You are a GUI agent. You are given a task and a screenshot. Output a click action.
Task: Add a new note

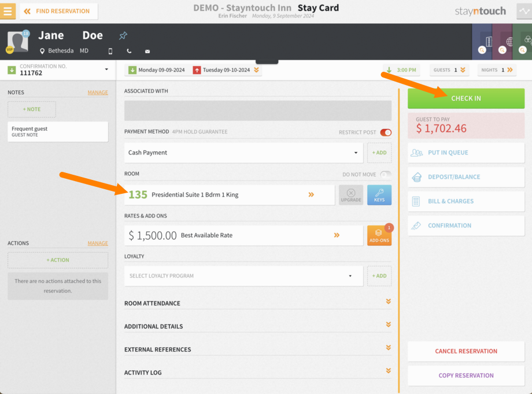pyautogui.click(x=32, y=109)
